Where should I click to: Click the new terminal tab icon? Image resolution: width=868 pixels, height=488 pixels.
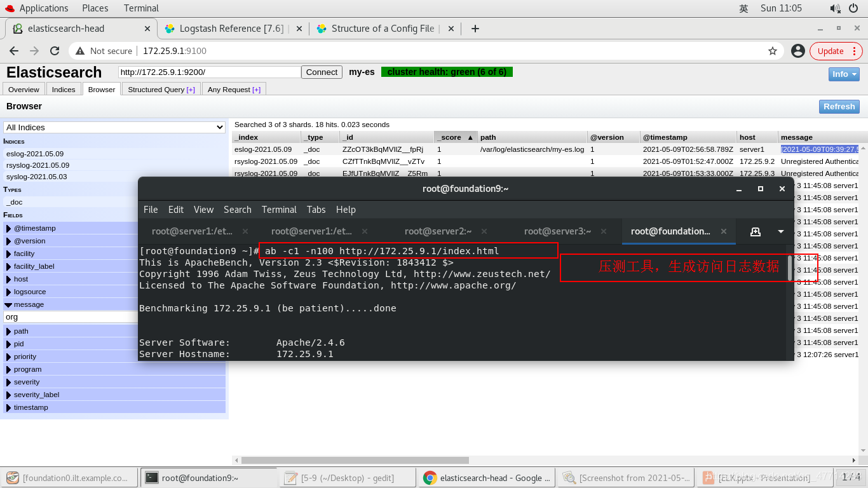[756, 232]
